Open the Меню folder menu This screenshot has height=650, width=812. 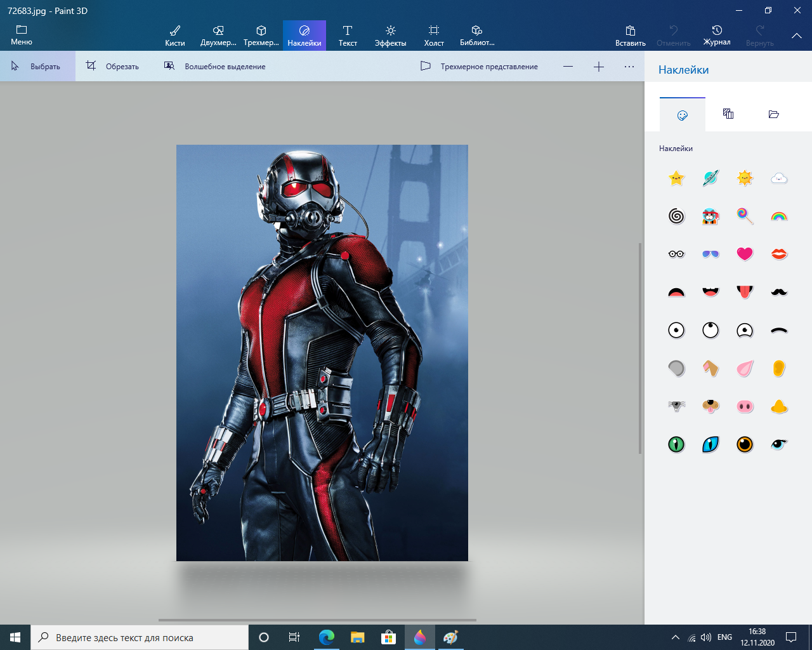click(22, 36)
